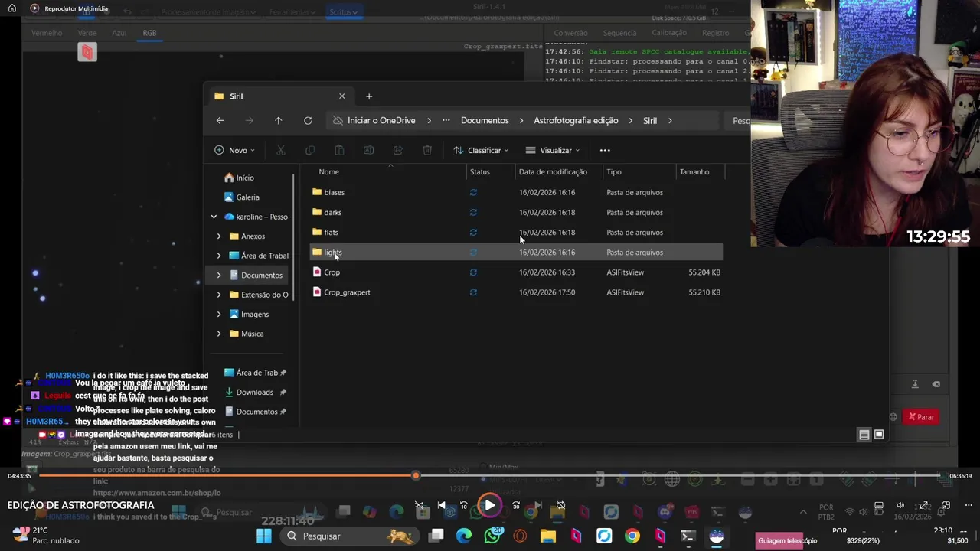Click the Paste clipboard icon in Explorer toolbar
980x551 pixels.
point(339,150)
